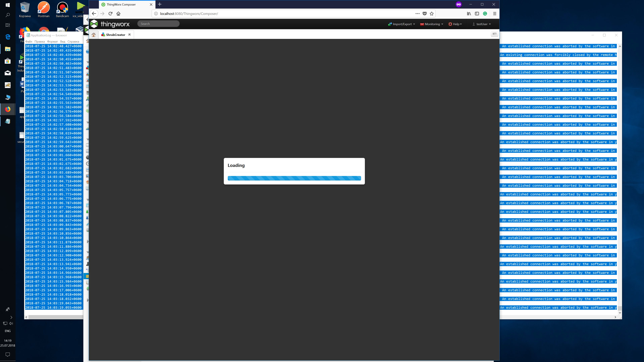
Task: Open the ThingWorx Home tab icon
Action: pos(94,35)
